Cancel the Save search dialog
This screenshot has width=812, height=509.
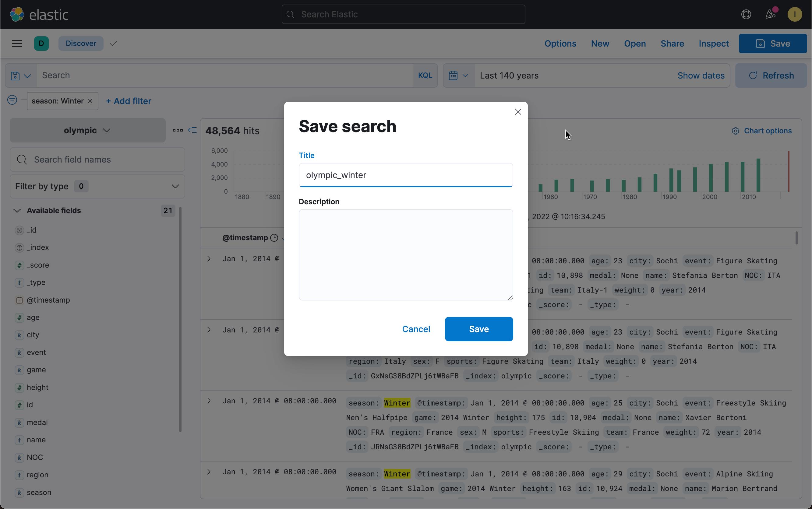tap(416, 329)
